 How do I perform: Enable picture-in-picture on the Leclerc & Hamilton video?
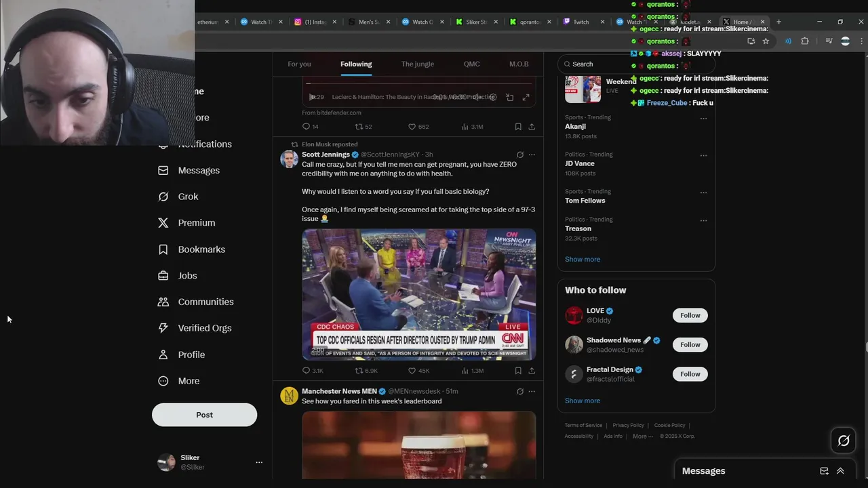tap(509, 98)
